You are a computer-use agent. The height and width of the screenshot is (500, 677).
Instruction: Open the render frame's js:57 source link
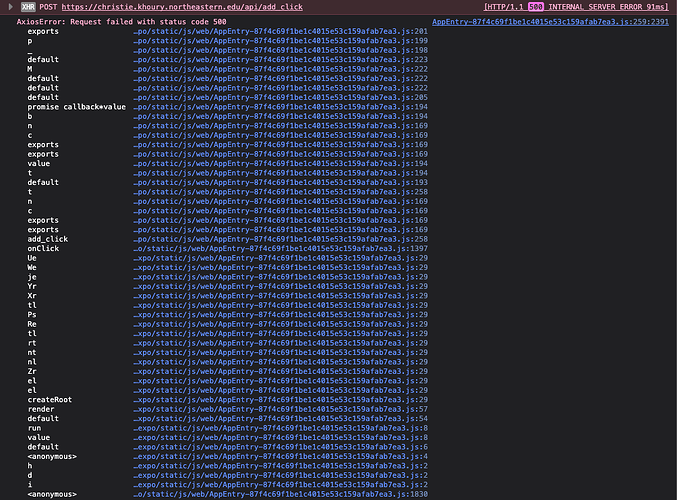coord(281,409)
